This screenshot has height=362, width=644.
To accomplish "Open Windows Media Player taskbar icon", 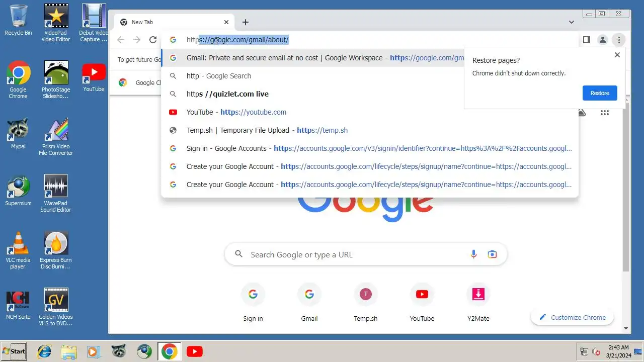I will (94, 351).
